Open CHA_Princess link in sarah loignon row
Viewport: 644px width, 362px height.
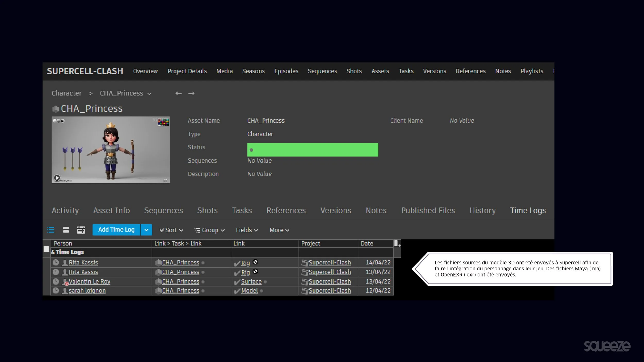[181, 290]
